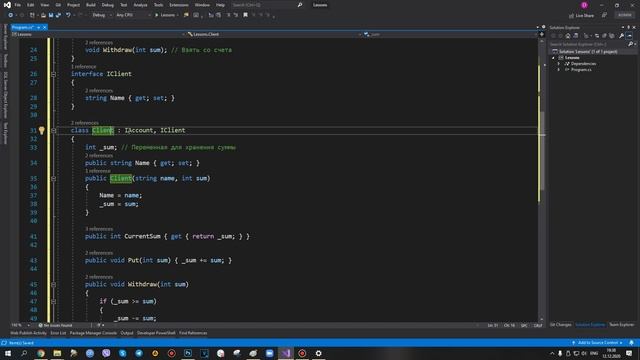Collapse the Client constructor block
The height and width of the screenshot is (360, 640).
pyautogui.click(x=53, y=179)
